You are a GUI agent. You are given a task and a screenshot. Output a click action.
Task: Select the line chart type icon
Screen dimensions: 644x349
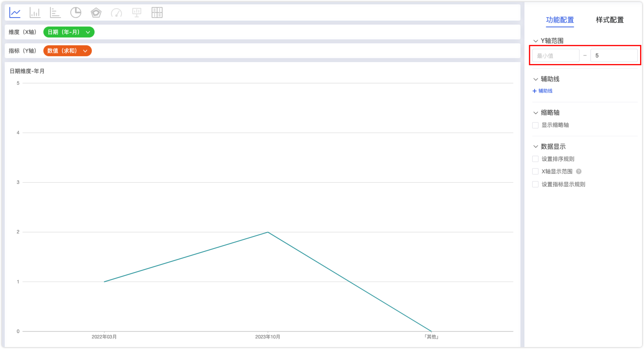pyautogui.click(x=15, y=13)
